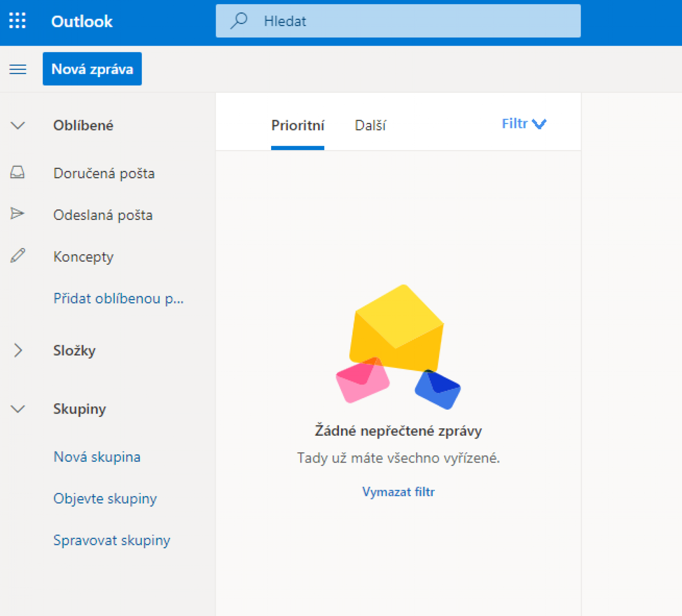682x616 pixels.
Task: Click the Doručená pošta inbox icon
Action: [x=17, y=172]
